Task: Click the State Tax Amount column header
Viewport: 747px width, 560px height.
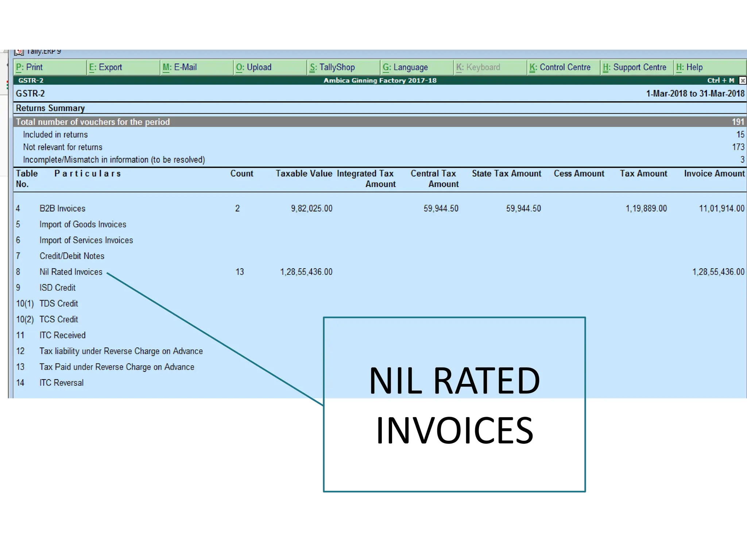Action: point(506,174)
